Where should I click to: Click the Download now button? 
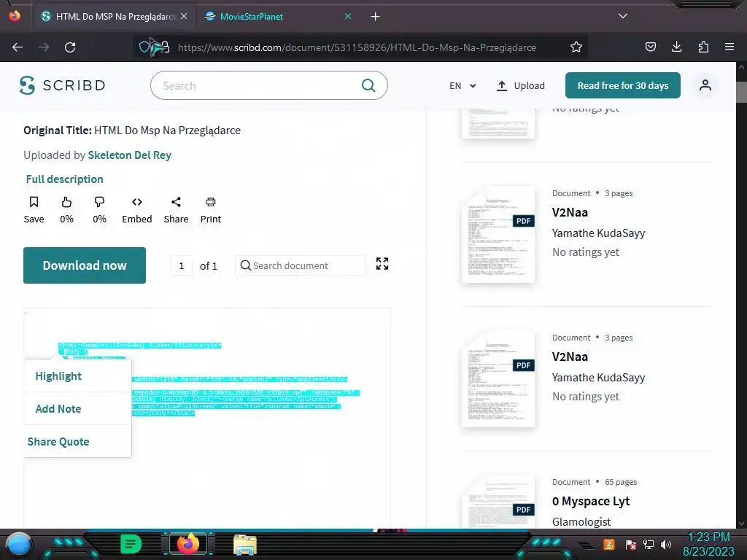[x=85, y=265]
